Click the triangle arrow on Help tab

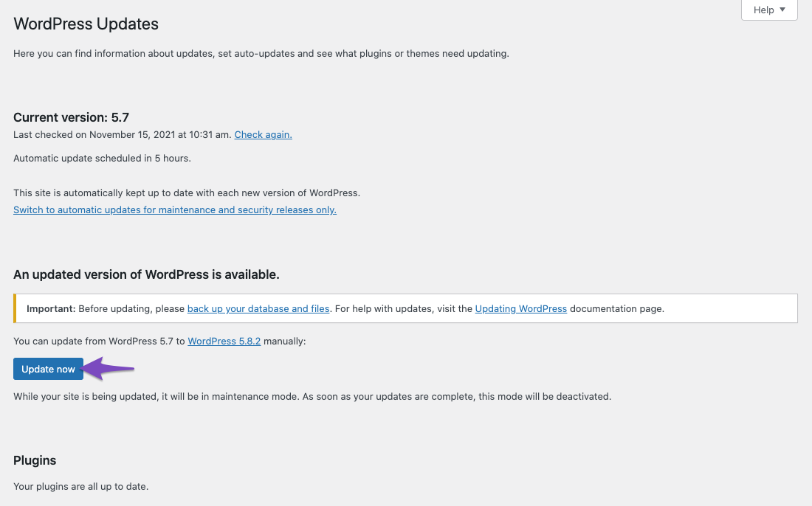point(782,10)
